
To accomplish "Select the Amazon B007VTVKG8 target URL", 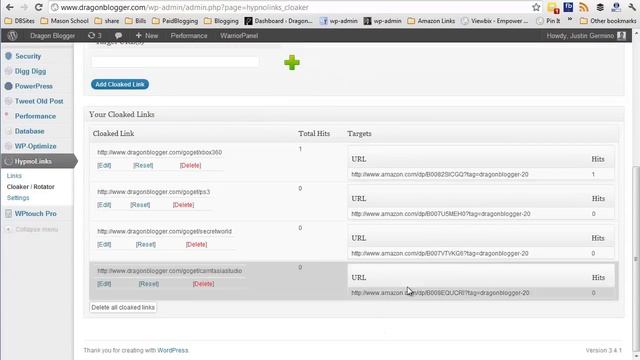I will (x=440, y=253).
